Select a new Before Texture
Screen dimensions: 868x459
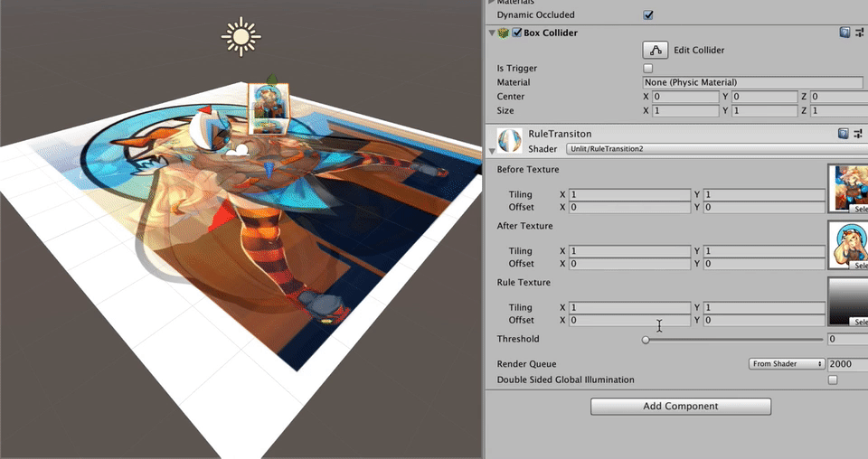pyautogui.click(x=860, y=209)
